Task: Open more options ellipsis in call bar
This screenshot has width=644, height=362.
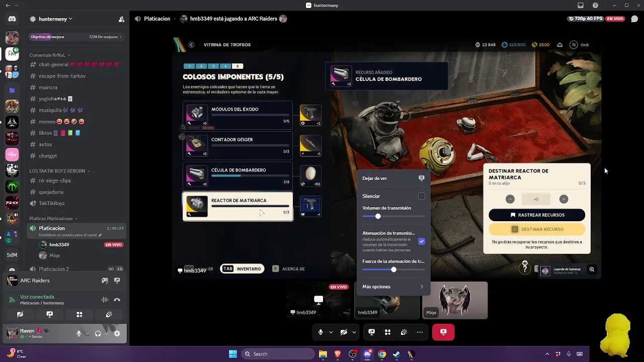Action: 420,332
